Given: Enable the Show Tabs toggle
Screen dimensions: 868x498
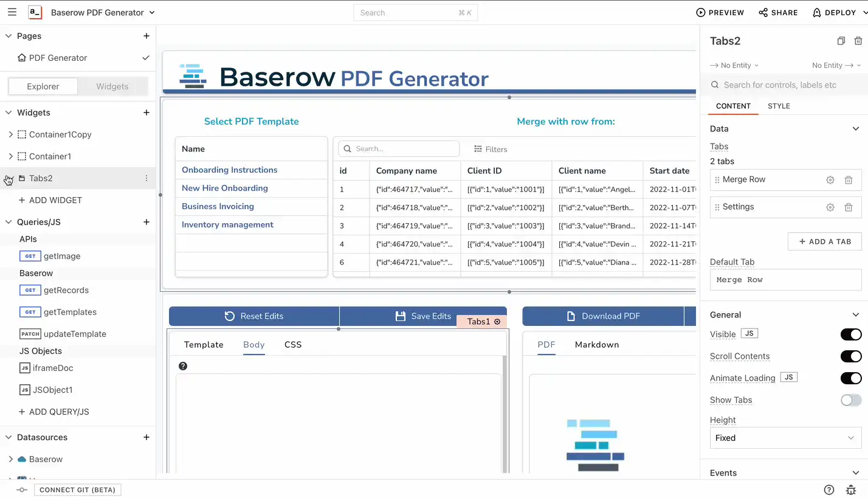Looking at the screenshot, I should tap(849, 400).
